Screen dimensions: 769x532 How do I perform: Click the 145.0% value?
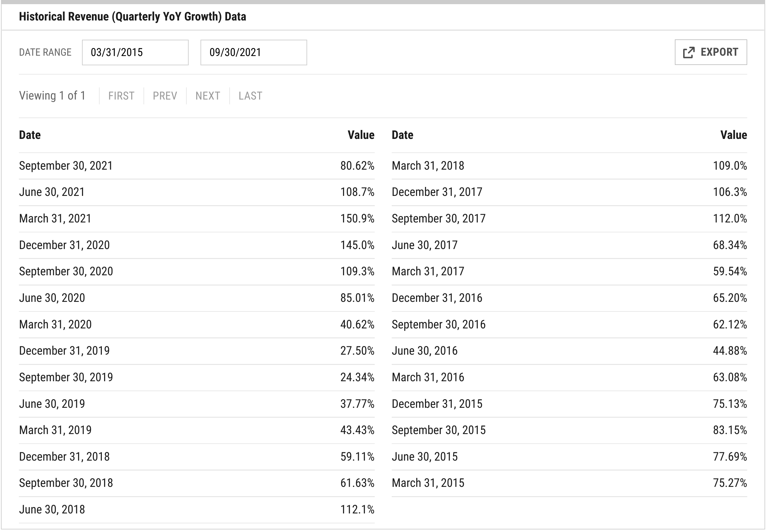(x=357, y=245)
